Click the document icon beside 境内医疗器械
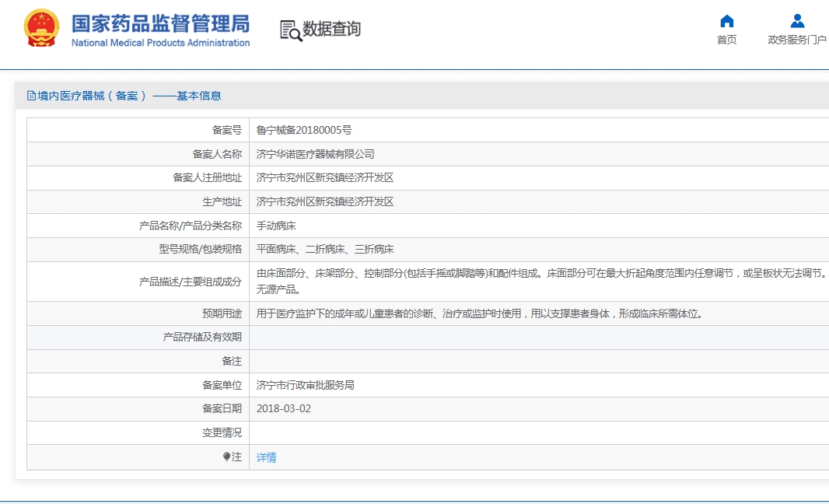The image size is (829, 504). tap(31, 96)
